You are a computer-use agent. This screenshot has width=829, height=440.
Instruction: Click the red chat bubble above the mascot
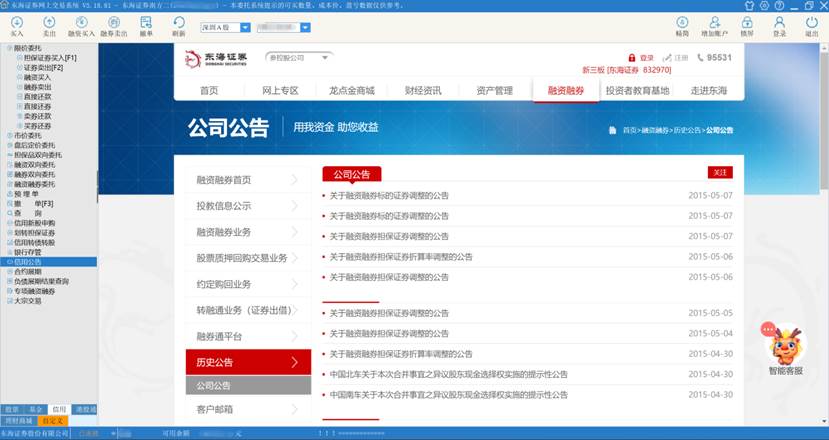tap(768, 330)
